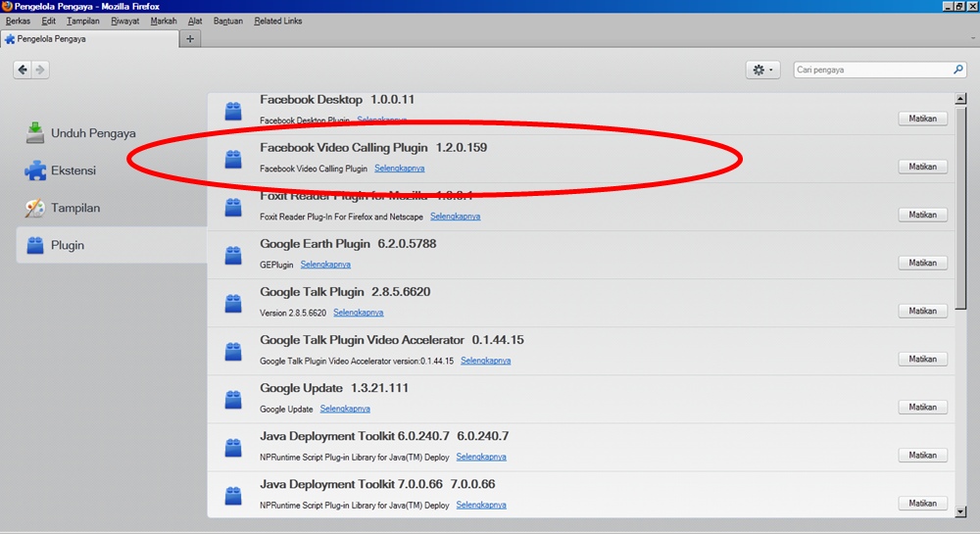980x534 pixels.
Task: Click plugin brick icon of Facebook Desktop
Action: [233, 111]
